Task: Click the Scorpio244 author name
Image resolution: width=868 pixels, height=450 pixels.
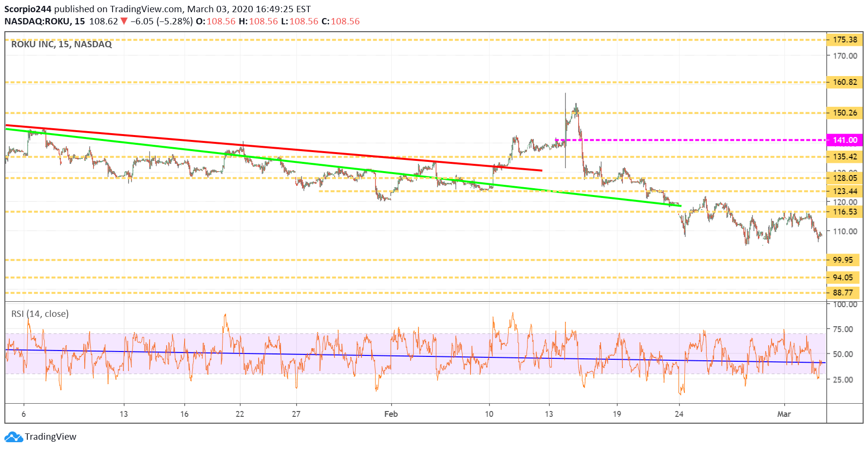Action: [28, 9]
